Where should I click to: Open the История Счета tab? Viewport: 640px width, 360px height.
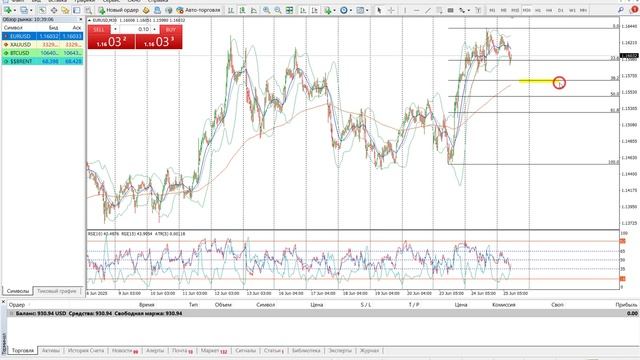pos(86,351)
